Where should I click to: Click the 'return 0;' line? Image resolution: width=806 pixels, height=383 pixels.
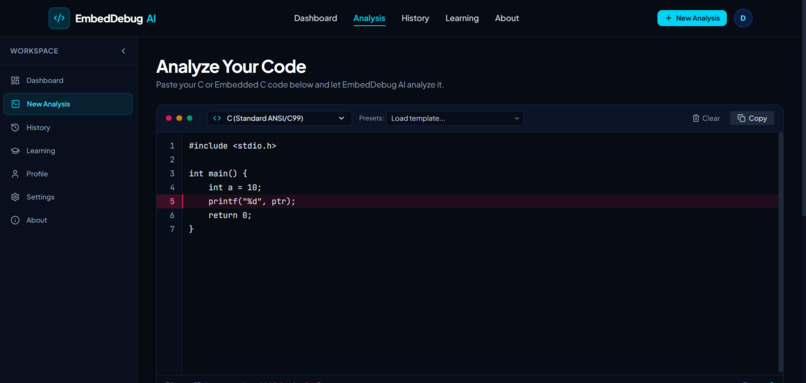click(x=230, y=215)
